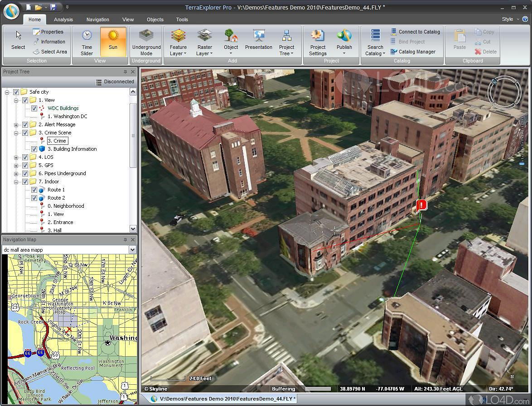Switch to the Analysis ribbon tab
Screen dimensions: 532x406
[63, 19]
